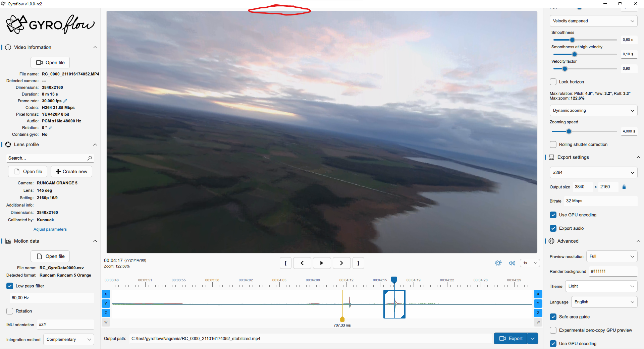Open the Velocity dampened smoothing dropdown
The height and width of the screenshot is (349, 644).
593,21
